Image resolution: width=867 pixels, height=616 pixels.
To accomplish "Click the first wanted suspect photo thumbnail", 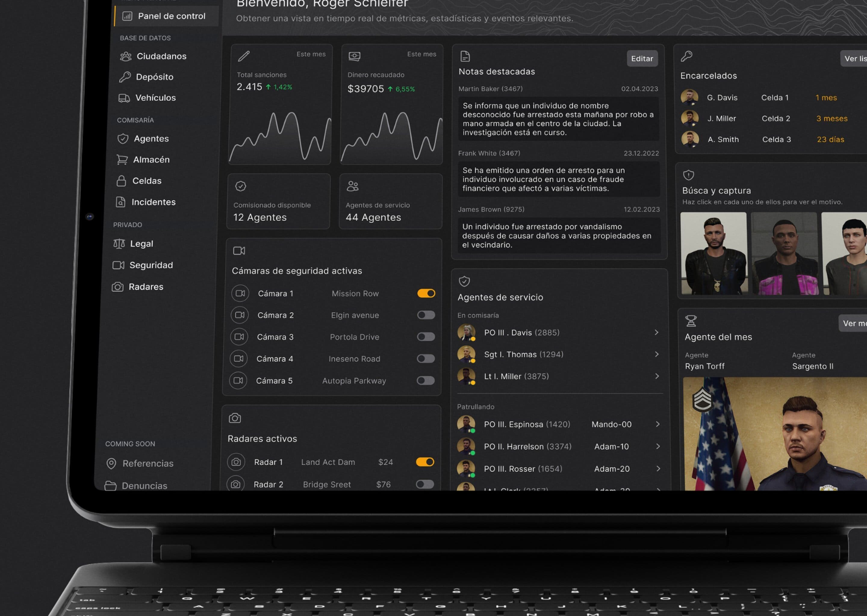I will click(x=713, y=253).
